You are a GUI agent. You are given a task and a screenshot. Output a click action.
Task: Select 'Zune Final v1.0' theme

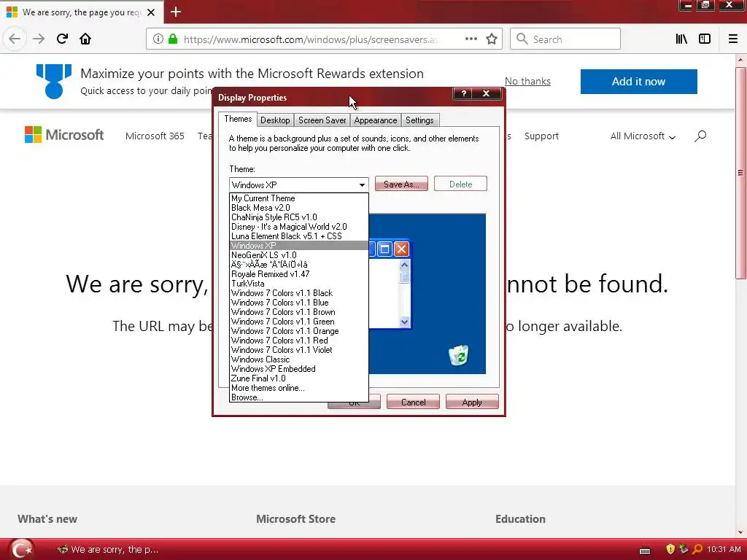point(298,378)
